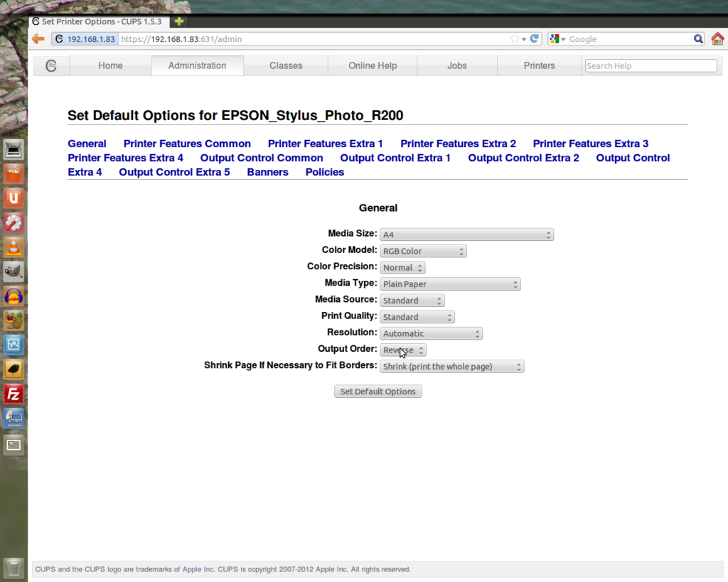View the Jobs tab
This screenshot has width=728, height=582.
click(x=457, y=65)
